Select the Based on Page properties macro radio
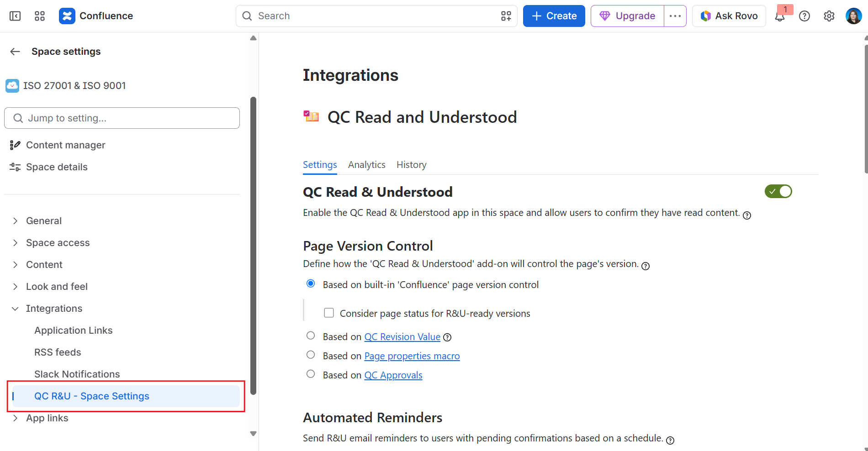Viewport: 868px width, 451px height. 311,355
